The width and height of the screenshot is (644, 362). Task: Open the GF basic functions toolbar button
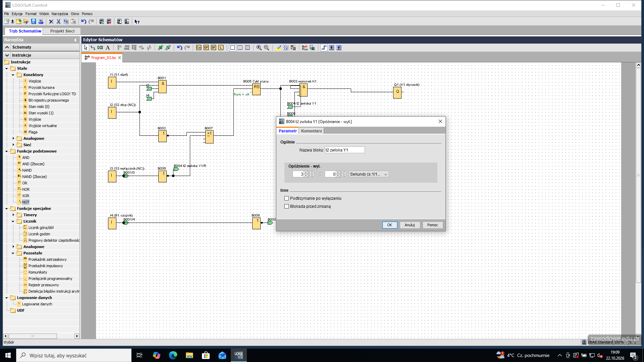(206, 48)
